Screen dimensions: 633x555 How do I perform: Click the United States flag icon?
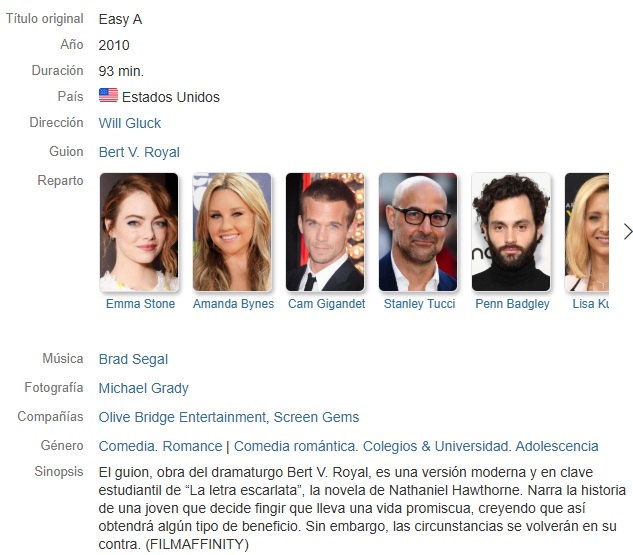pos(108,96)
